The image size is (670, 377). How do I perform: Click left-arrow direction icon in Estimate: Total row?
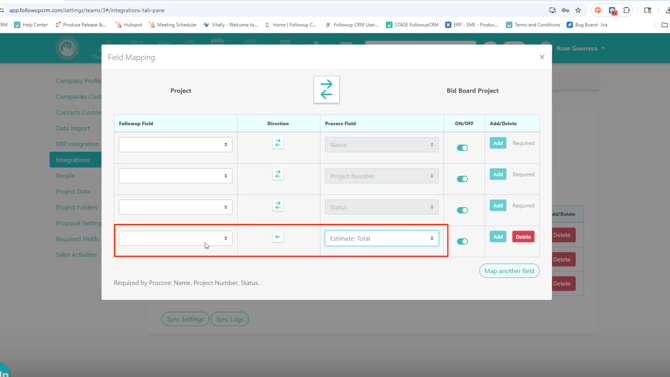point(278,237)
